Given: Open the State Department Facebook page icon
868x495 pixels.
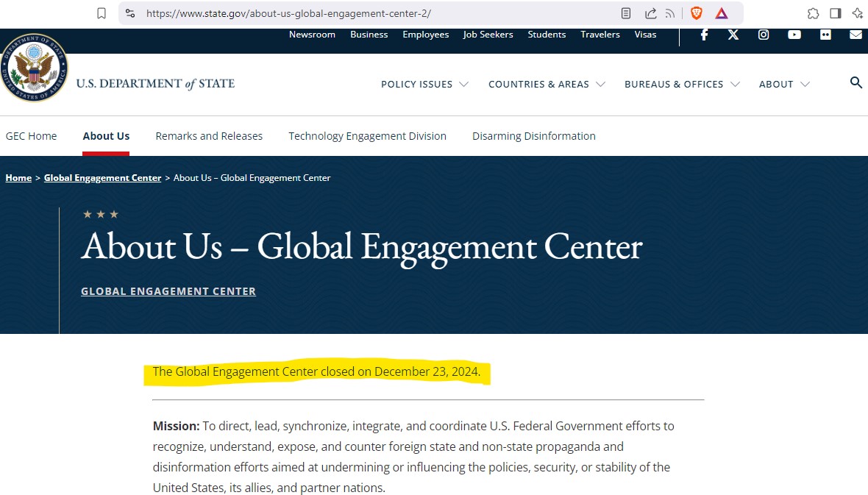Looking at the screenshot, I should point(704,35).
